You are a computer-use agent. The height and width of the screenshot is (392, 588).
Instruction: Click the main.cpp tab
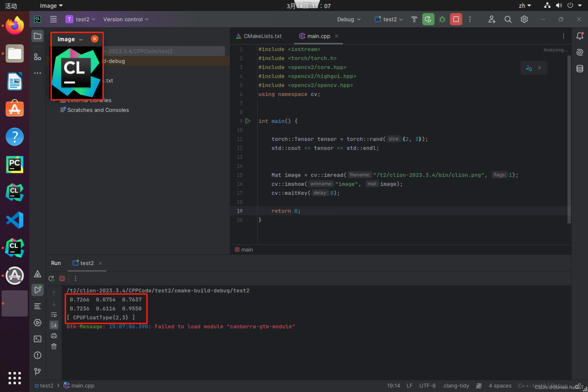318,36
